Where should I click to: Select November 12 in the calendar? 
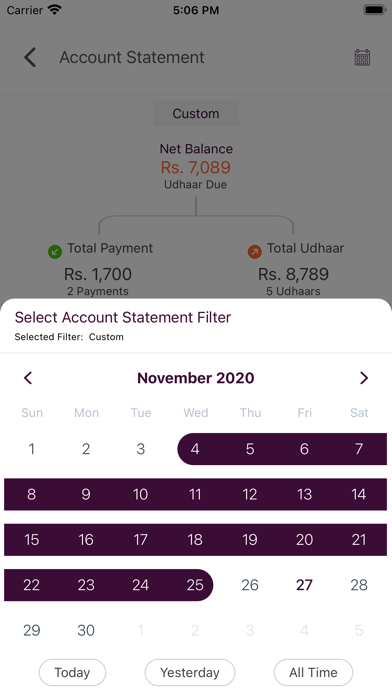(249, 494)
